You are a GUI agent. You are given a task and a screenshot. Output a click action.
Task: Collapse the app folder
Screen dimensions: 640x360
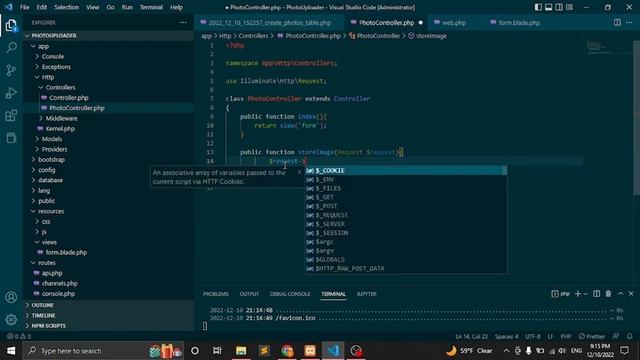[43, 46]
